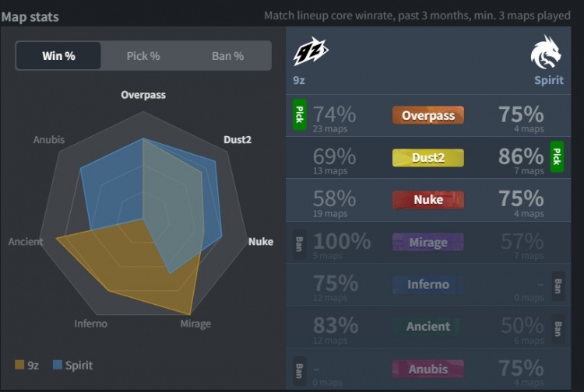Toggle the 9z orange legend swatch

pyautogui.click(x=19, y=365)
